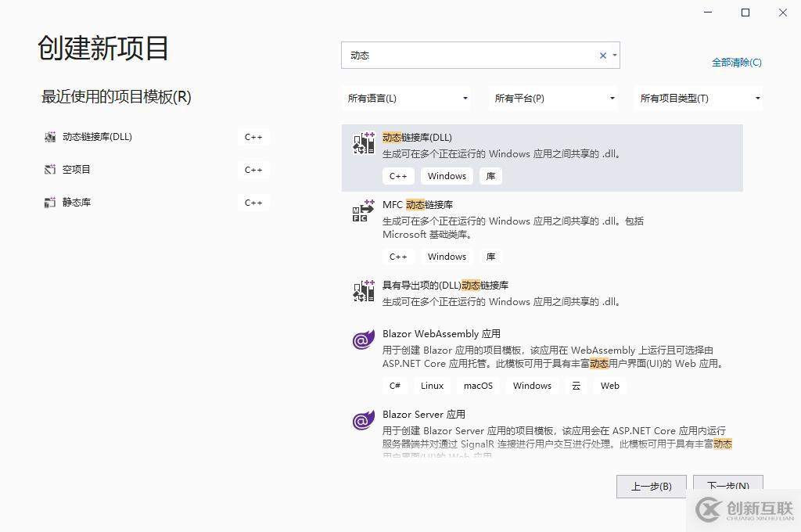This screenshot has height=532, width=801.
Task: Select the Blazor Server 应用 title
Action: click(423, 415)
